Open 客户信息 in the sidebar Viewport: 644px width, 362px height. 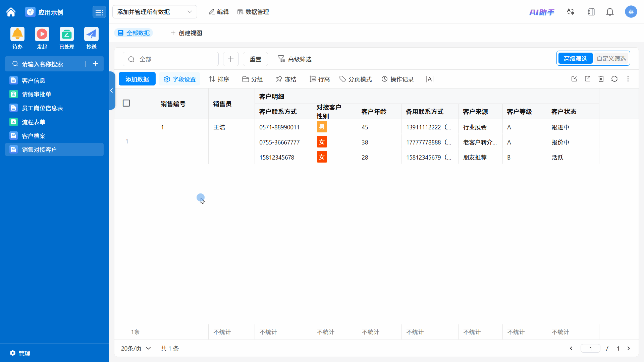point(54,80)
